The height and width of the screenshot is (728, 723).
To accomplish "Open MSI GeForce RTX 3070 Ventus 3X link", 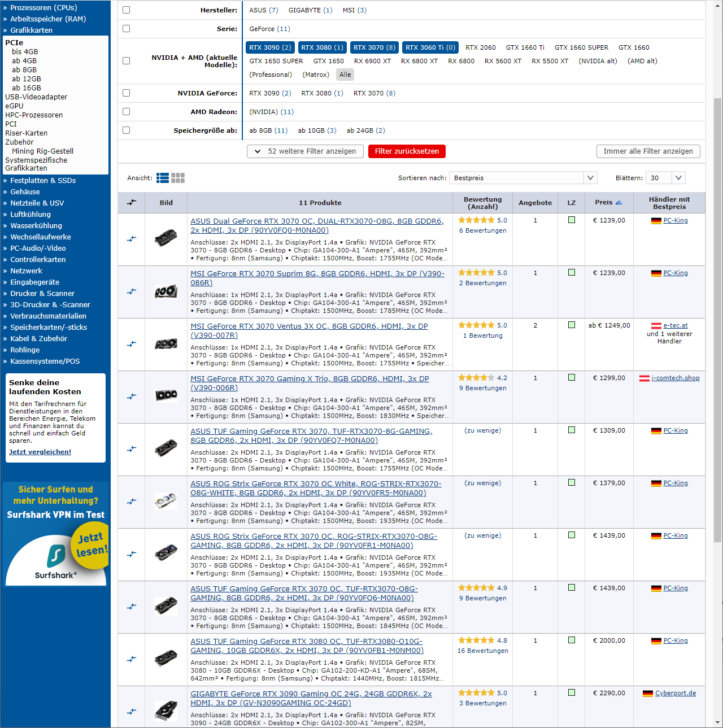I will (x=309, y=330).
